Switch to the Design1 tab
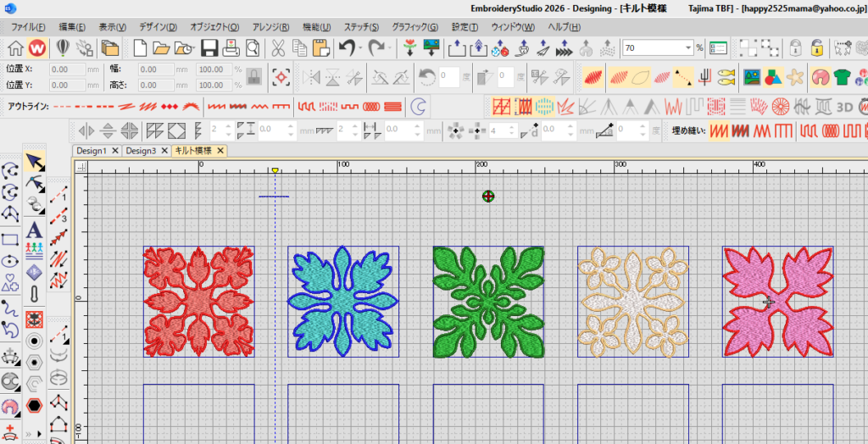 click(92, 151)
